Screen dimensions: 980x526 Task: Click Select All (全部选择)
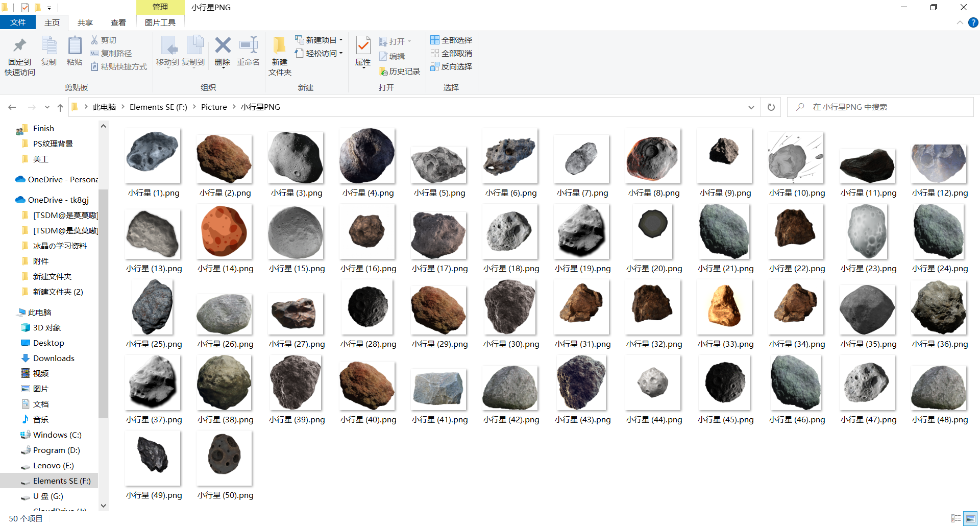451,40
